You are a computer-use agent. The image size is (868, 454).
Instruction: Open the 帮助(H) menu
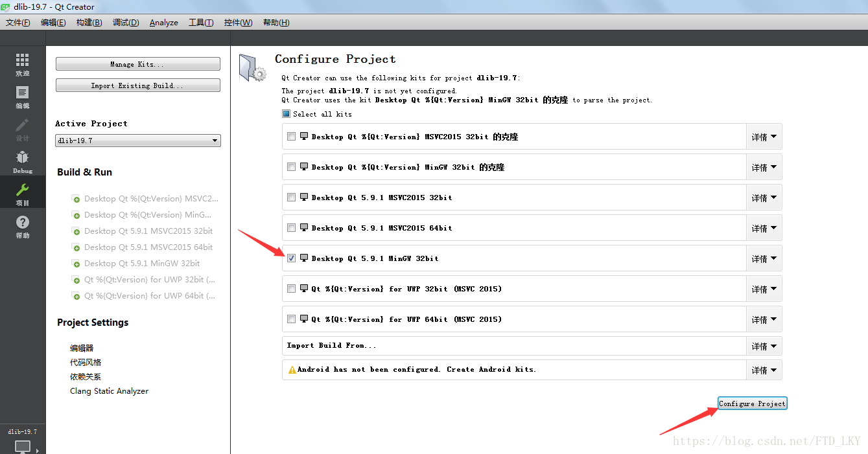[276, 23]
